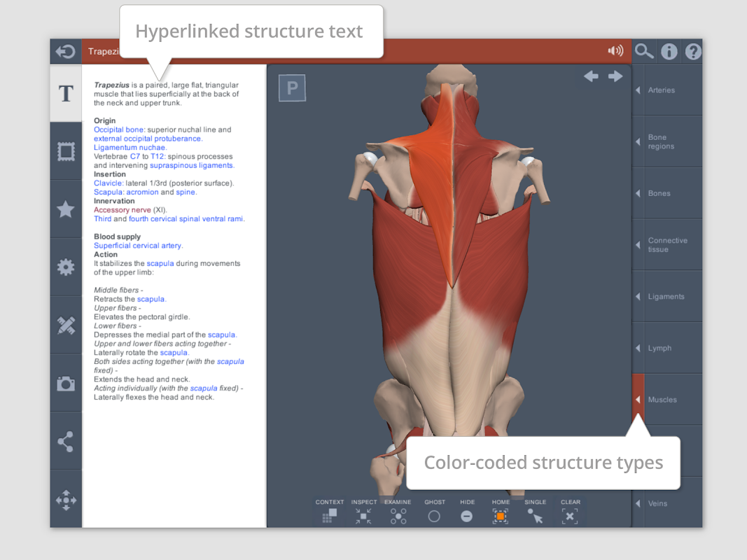The height and width of the screenshot is (560, 747).
Task: Open Occipital bone link
Action: [x=118, y=129]
